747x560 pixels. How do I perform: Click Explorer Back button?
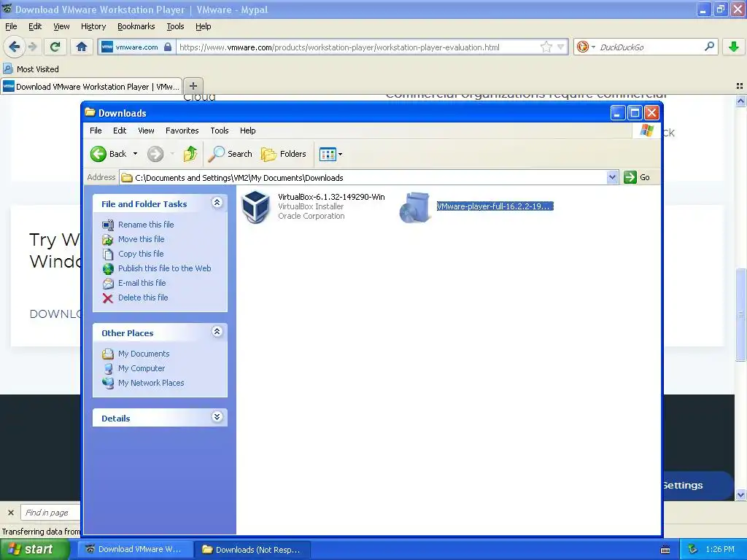click(x=109, y=154)
